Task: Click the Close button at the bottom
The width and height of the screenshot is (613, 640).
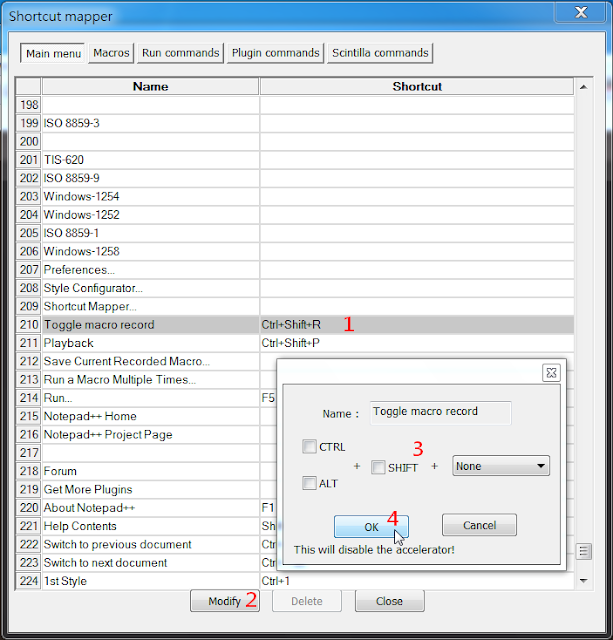Action: click(389, 601)
